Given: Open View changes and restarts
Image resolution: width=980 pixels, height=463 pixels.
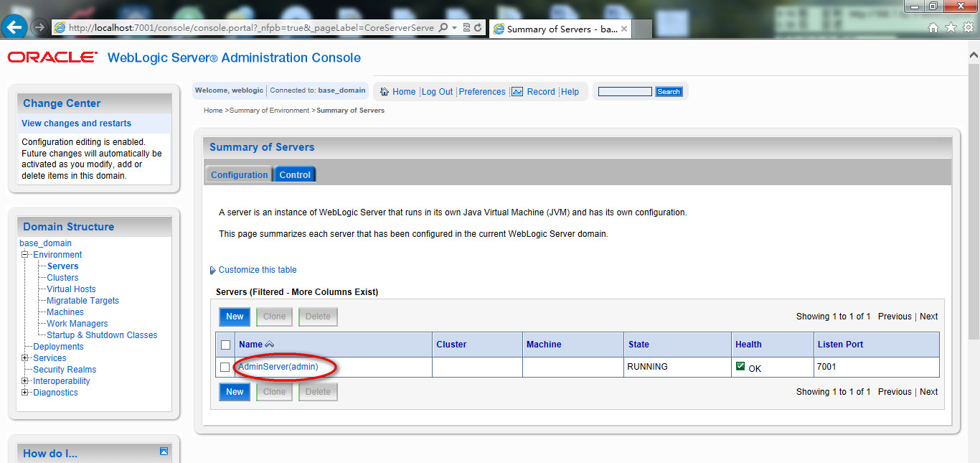Looking at the screenshot, I should (x=76, y=123).
